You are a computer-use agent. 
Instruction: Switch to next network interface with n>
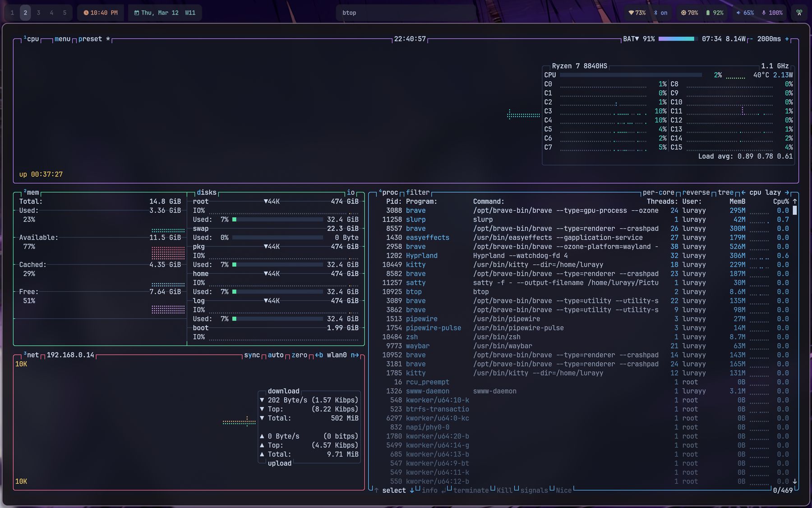coord(355,355)
